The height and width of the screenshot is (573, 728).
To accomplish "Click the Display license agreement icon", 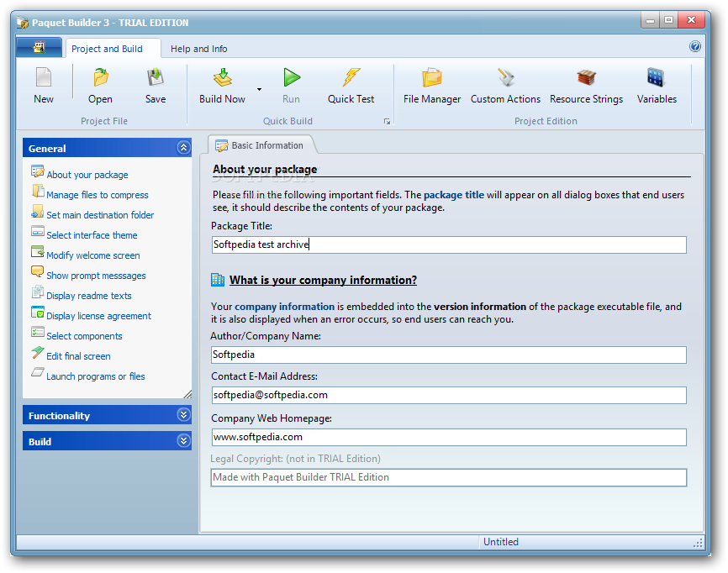I will tap(38, 313).
